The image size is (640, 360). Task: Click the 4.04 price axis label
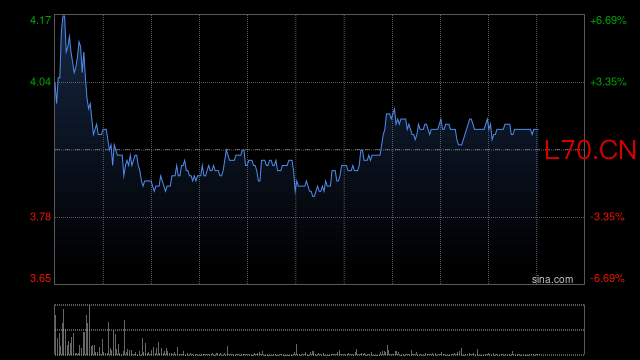point(40,82)
